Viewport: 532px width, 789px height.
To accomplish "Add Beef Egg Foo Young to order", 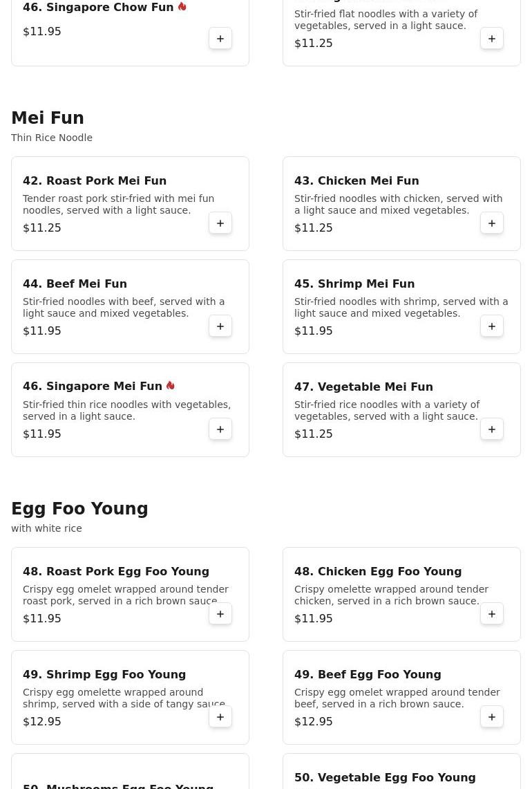I will pyautogui.click(x=492, y=717).
